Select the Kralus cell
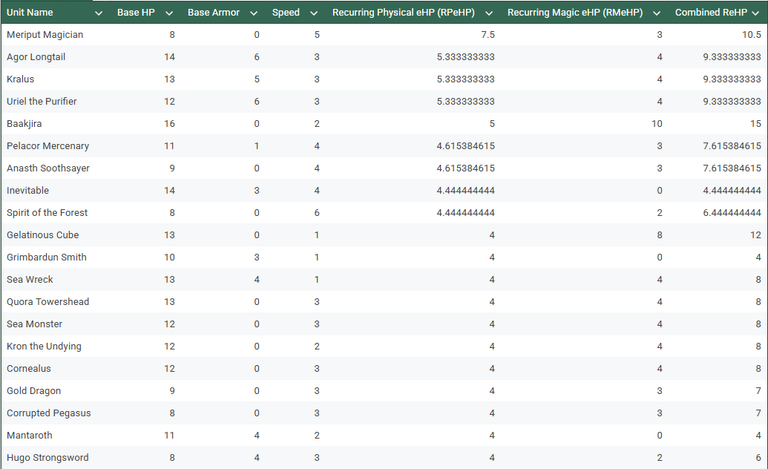 pos(54,79)
